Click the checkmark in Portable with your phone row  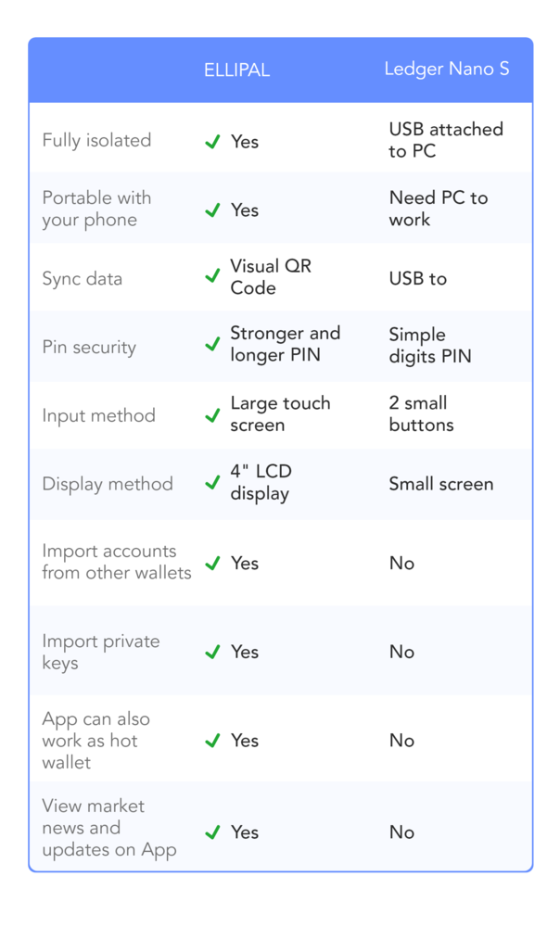212,210
